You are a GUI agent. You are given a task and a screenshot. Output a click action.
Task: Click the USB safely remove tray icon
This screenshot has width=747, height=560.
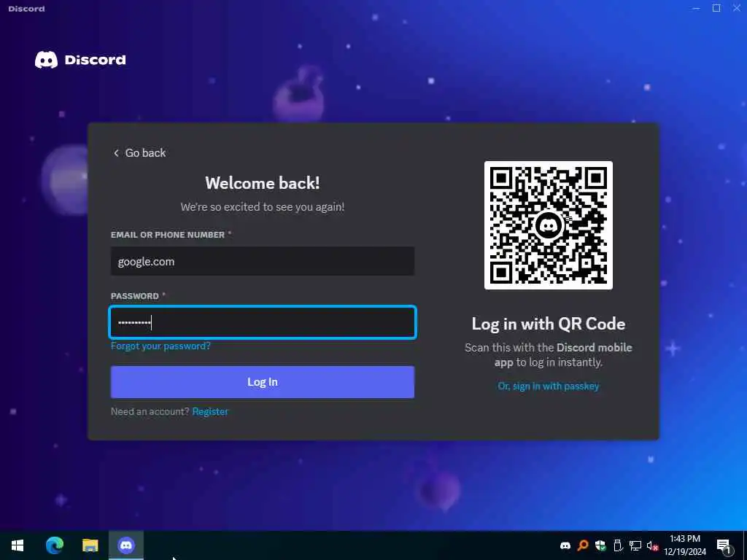(x=618, y=545)
